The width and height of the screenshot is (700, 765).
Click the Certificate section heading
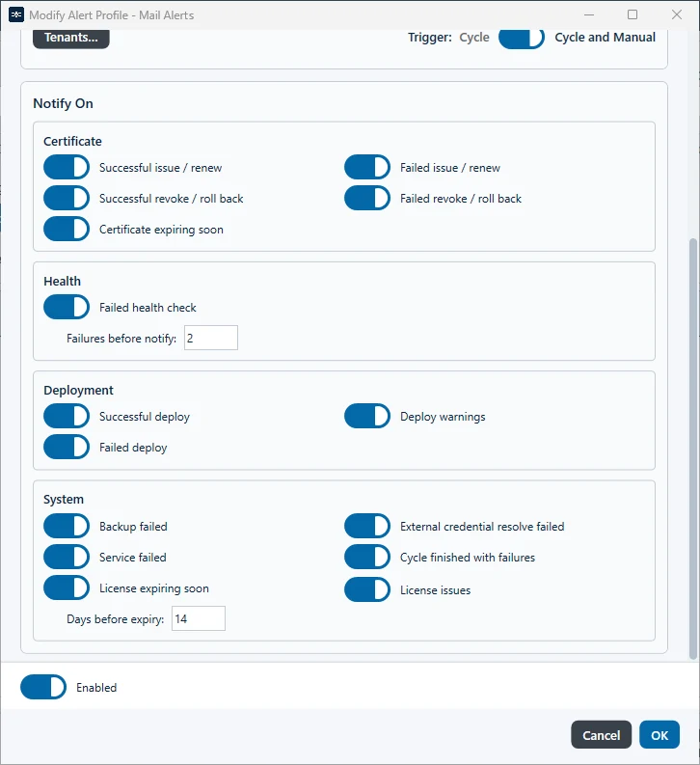(72, 141)
